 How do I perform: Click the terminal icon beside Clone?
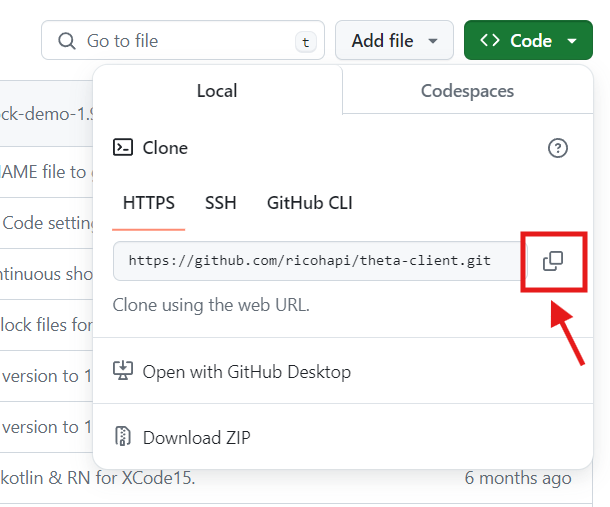(x=123, y=147)
